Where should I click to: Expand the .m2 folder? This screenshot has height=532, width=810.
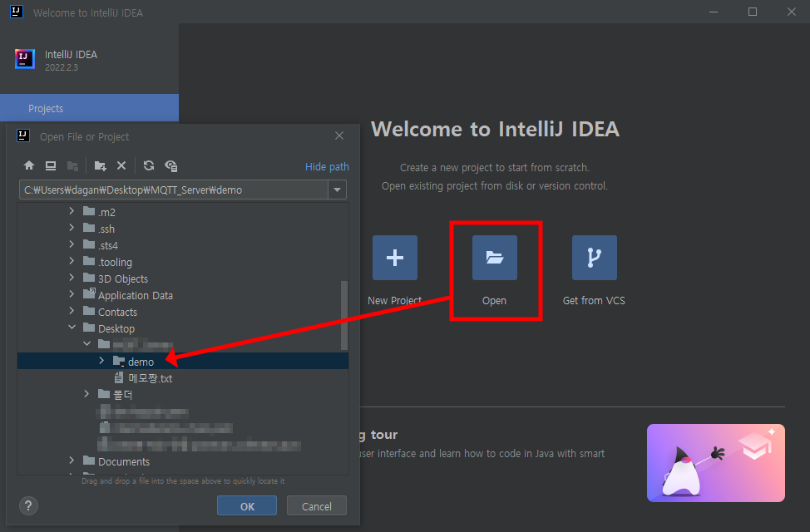pos(72,211)
